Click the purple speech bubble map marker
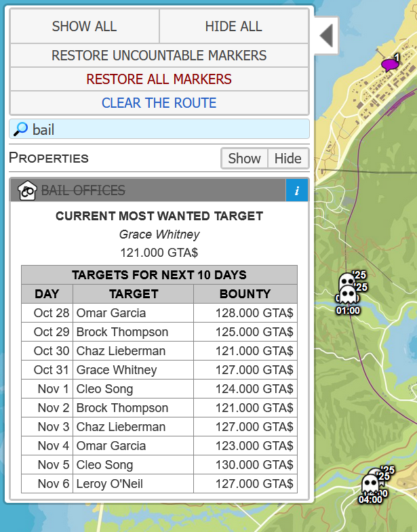The image size is (417, 532). 389,64
